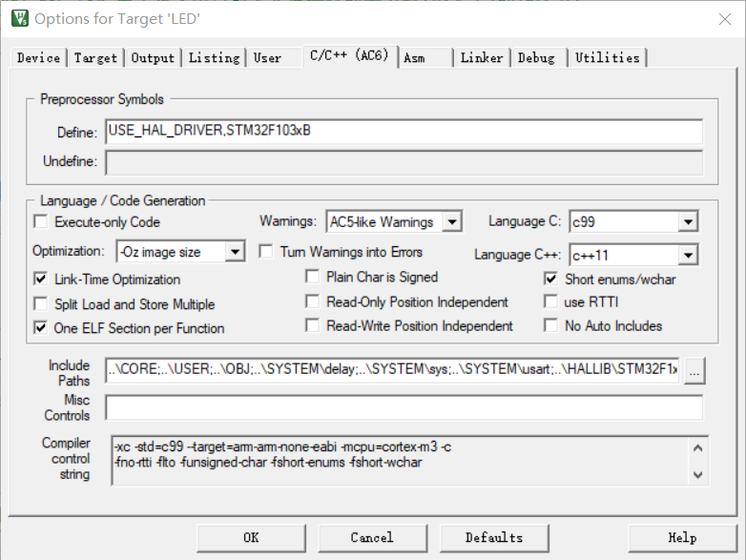Open the Language C++ dropdown
Image resolution: width=746 pixels, height=560 pixels.
click(x=688, y=255)
